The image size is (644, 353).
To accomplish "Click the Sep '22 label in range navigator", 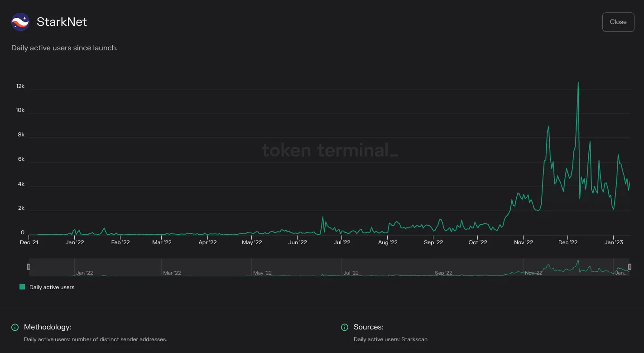I will [x=443, y=273].
